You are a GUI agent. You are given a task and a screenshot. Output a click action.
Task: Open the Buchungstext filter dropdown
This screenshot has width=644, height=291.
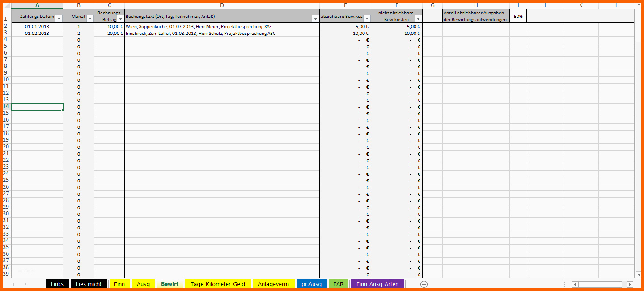[x=315, y=19]
